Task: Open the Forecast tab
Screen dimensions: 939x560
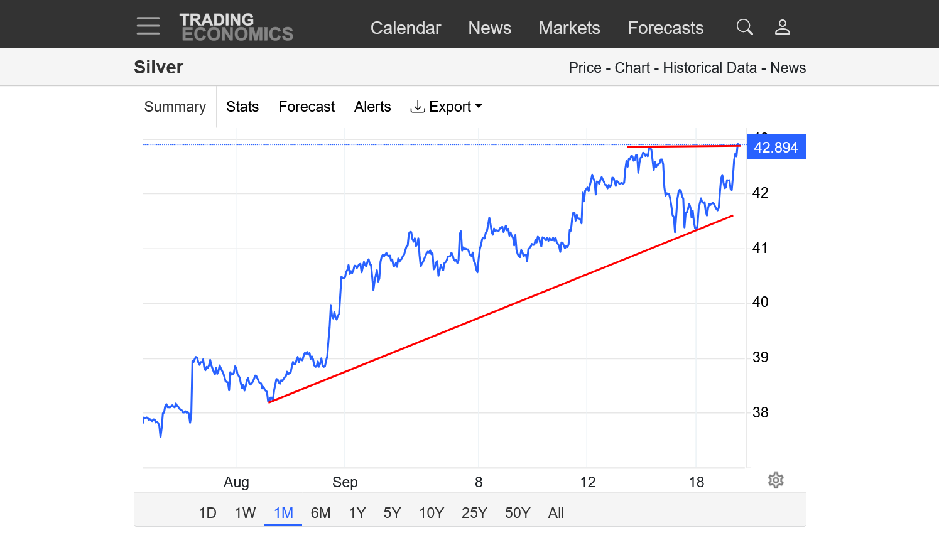Action: (x=307, y=107)
